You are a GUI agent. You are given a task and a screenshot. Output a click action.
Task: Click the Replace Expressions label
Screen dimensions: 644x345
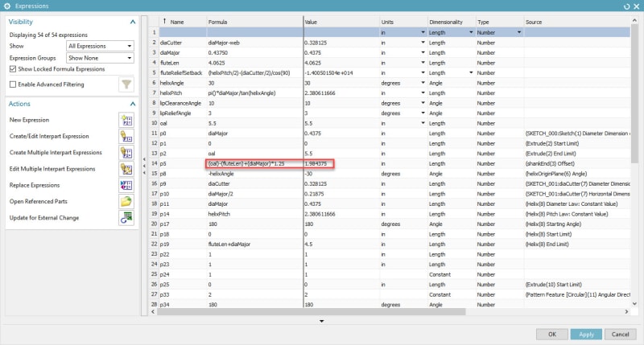tap(35, 186)
